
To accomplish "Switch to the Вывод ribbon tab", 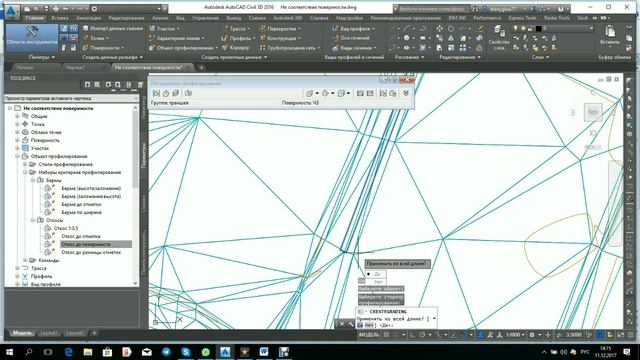I will [x=234, y=18].
